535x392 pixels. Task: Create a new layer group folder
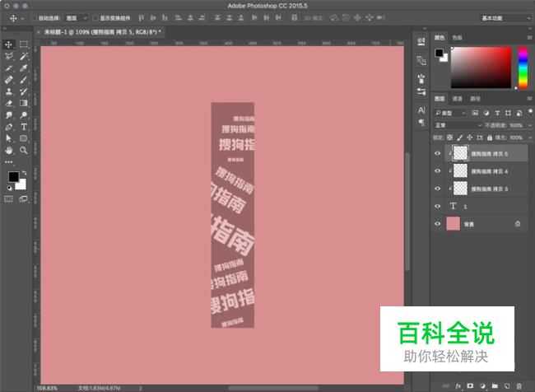[x=495, y=386]
